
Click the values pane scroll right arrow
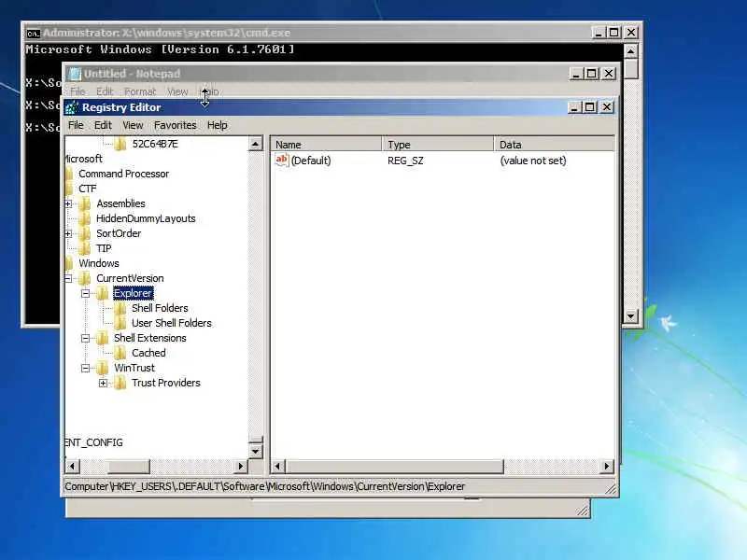[x=606, y=466]
